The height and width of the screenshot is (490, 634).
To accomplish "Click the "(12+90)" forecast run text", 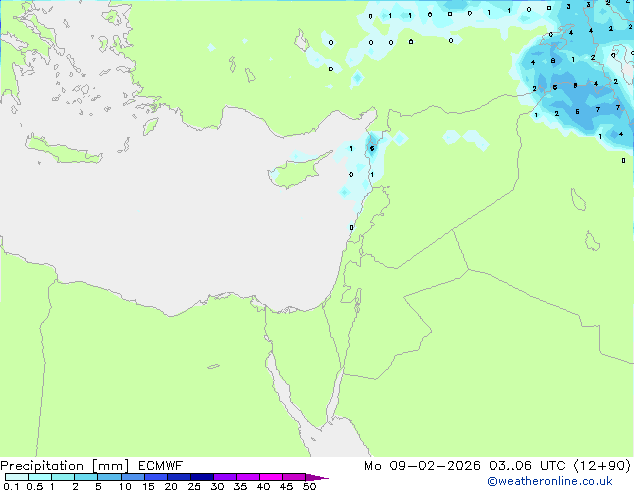I will pos(602,466).
